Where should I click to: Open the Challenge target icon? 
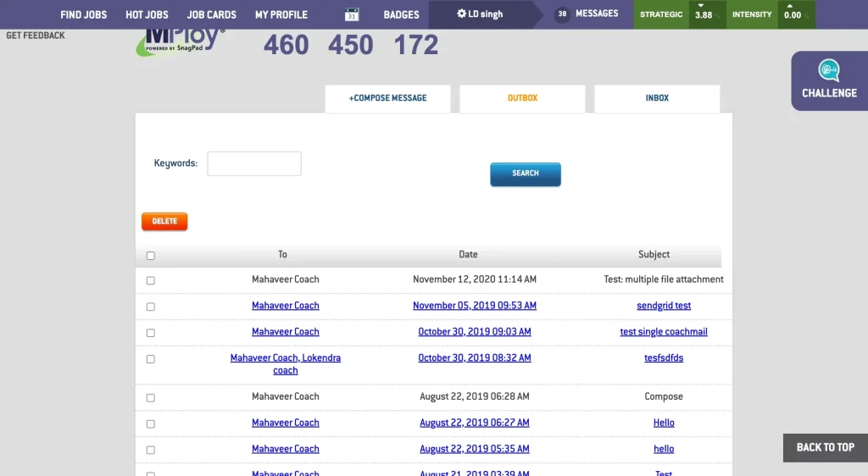click(x=828, y=70)
